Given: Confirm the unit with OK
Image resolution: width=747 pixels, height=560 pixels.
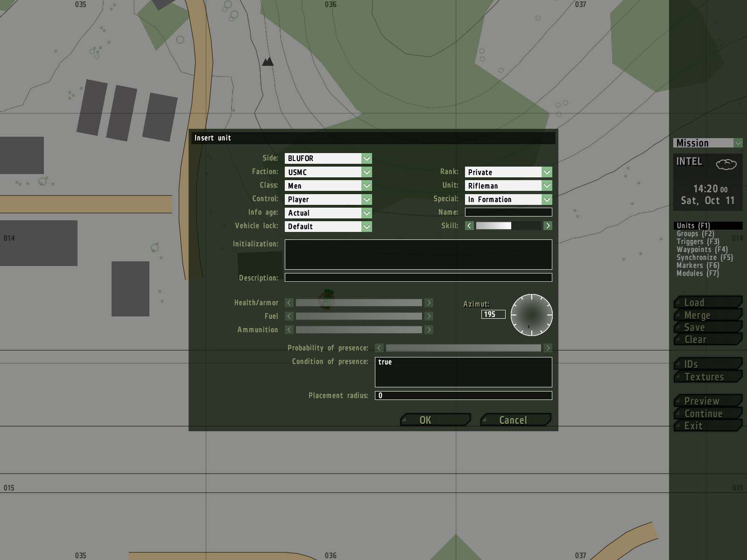Looking at the screenshot, I should click(x=435, y=420).
